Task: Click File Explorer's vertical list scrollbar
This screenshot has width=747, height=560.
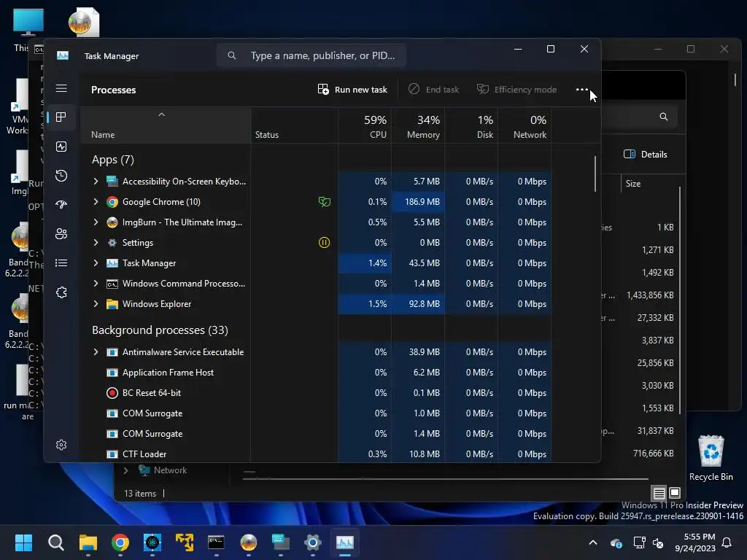Action: pyautogui.click(x=680, y=300)
